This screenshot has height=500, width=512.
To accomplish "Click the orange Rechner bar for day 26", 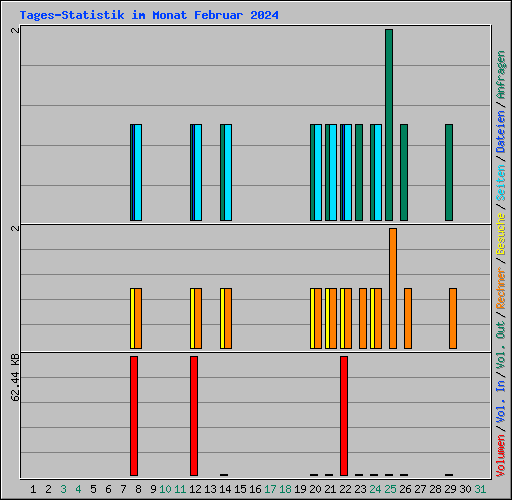I will 408,319.
